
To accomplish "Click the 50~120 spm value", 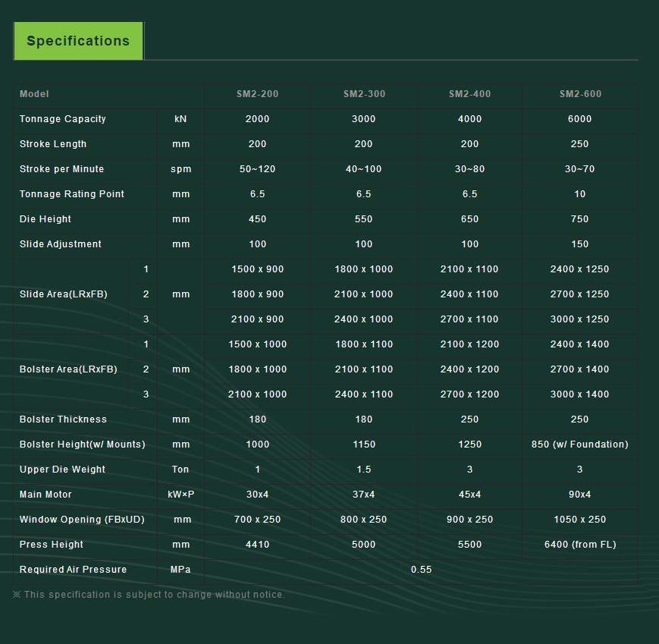I will point(258,169).
